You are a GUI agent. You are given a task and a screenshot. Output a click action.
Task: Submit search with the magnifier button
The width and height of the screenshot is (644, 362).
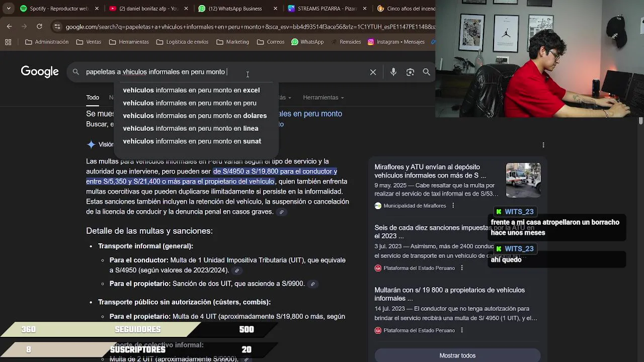point(426,72)
